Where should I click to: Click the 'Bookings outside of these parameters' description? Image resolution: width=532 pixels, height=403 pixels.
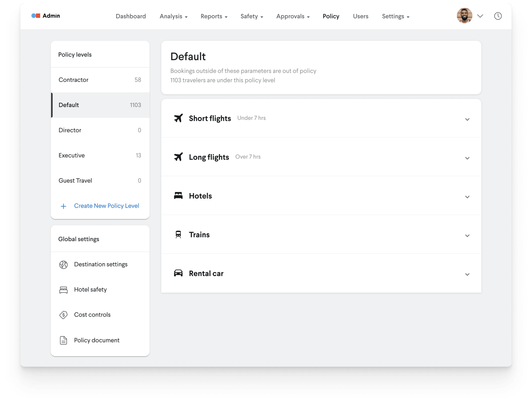tap(243, 71)
